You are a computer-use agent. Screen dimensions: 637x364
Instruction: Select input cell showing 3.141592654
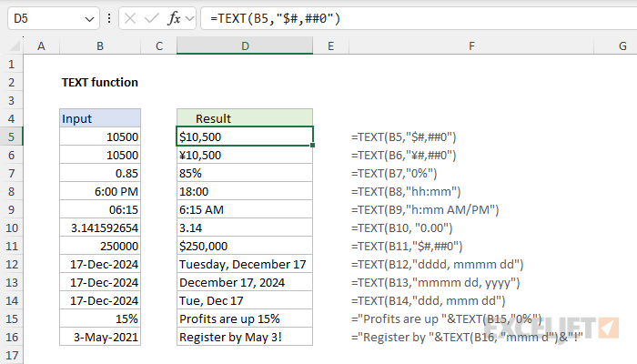(x=100, y=227)
